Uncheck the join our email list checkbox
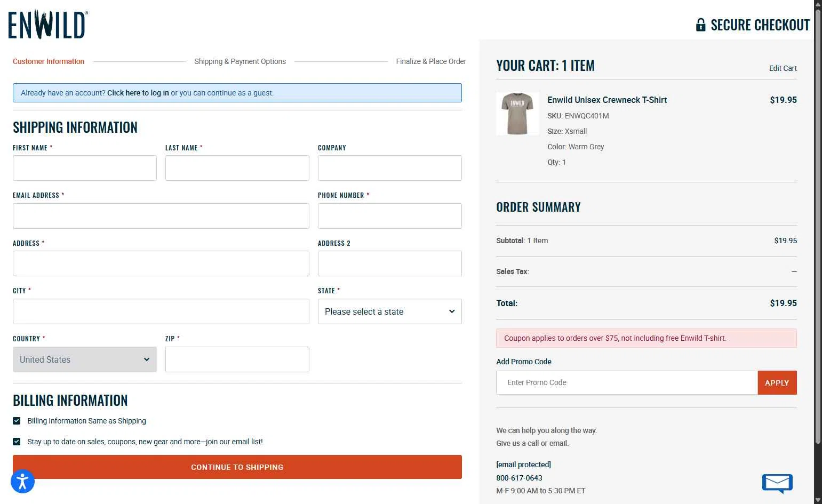The width and height of the screenshot is (822, 504). click(x=17, y=442)
